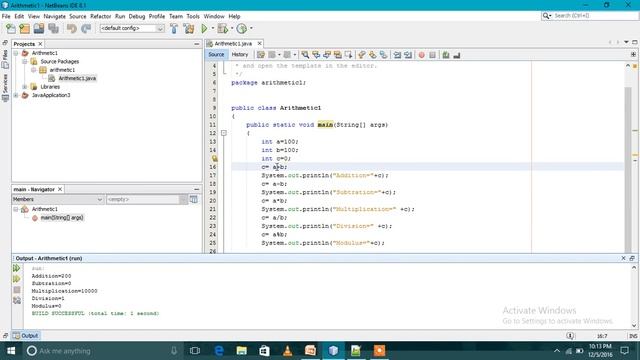Image resolution: width=640 pixels, height=360 pixels.
Task: Minimize the Projects panel
Action: (197, 44)
